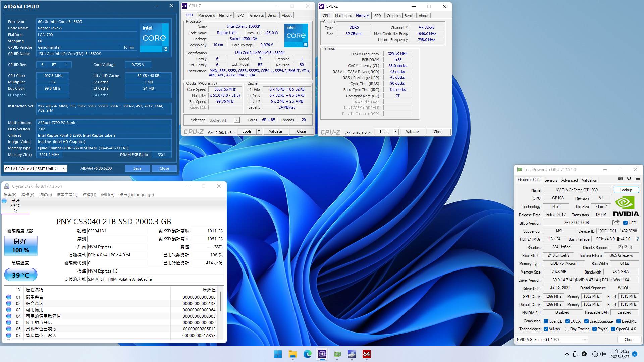Viewport: 644px width, 362px height.
Task: Open the Sensors tab in GPU-Z
Action: coord(551,180)
